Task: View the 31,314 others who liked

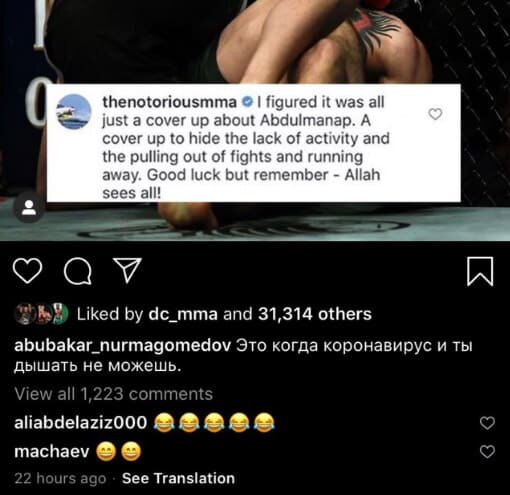Action: tap(315, 314)
